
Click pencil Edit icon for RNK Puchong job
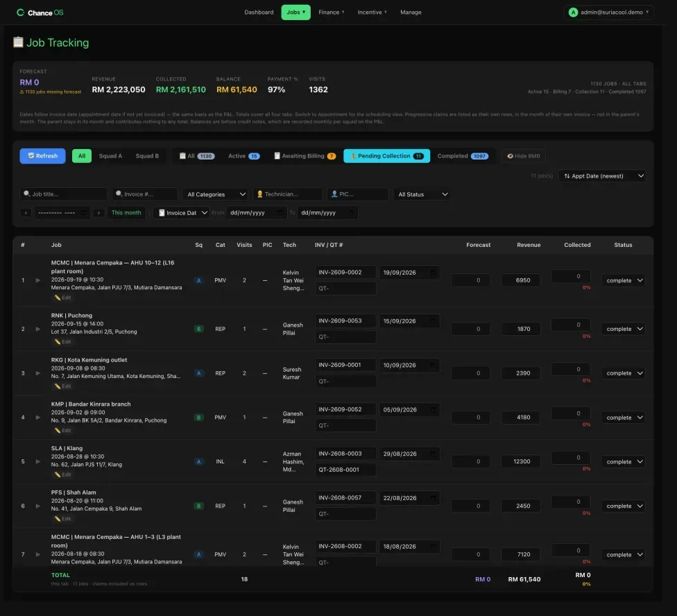57,342
